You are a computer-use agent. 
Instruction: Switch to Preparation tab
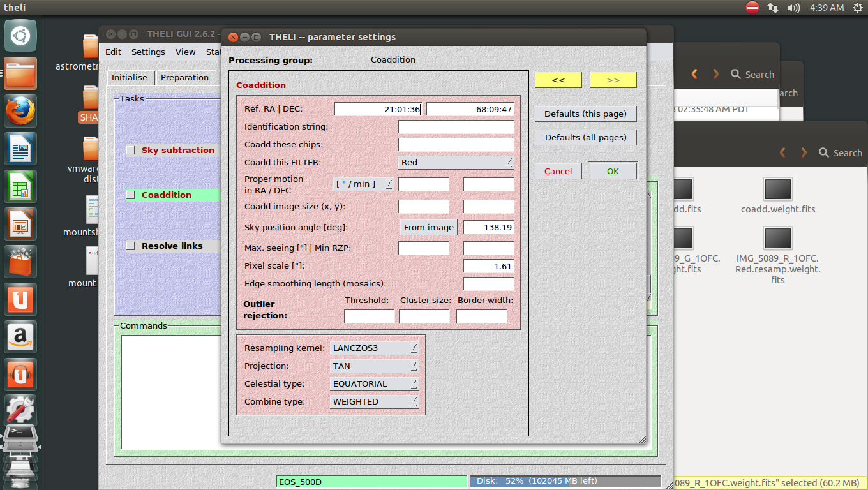(x=185, y=78)
